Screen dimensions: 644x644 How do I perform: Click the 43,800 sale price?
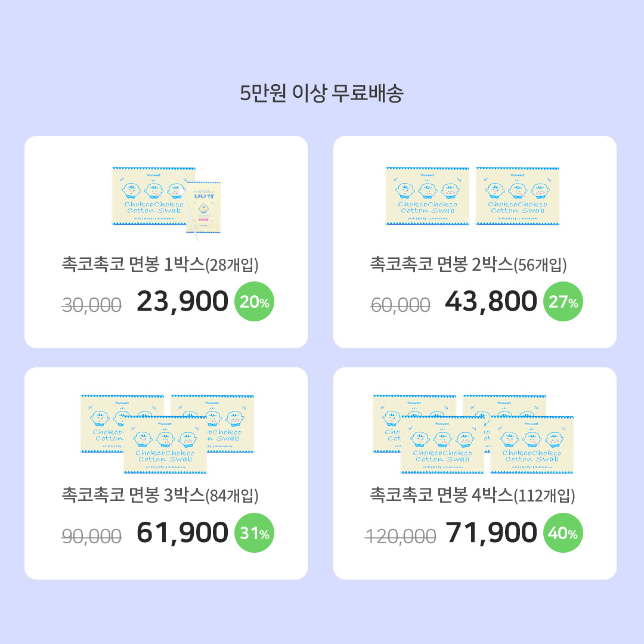(x=491, y=302)
